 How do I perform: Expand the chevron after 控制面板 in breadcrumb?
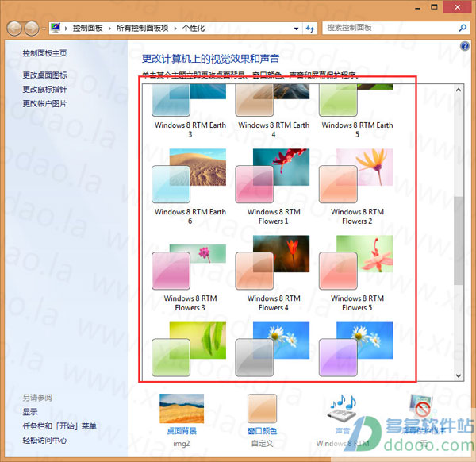pos(109,29)
